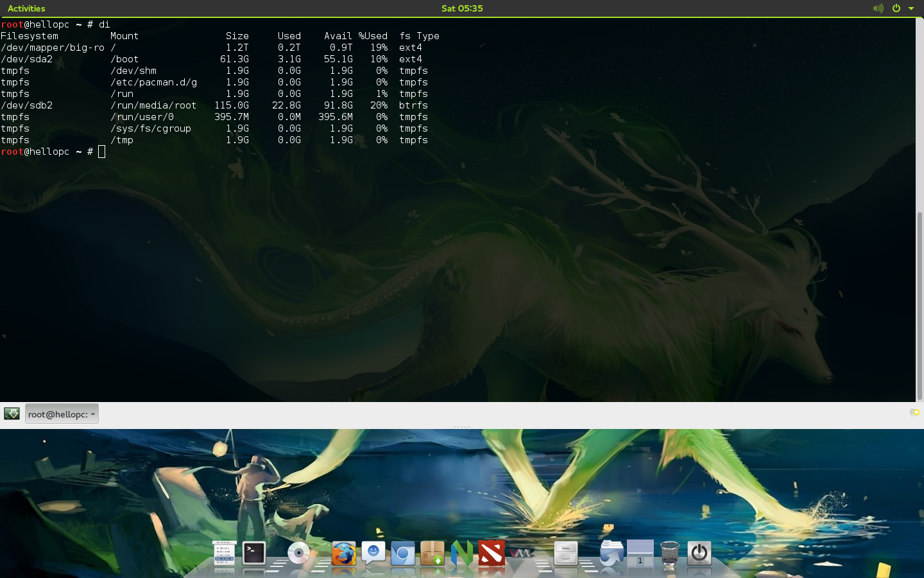Select the root@hellopc: ~ taskbar window button
The height and width of the screenshot is (578, 924).
(x=62, y=414)
